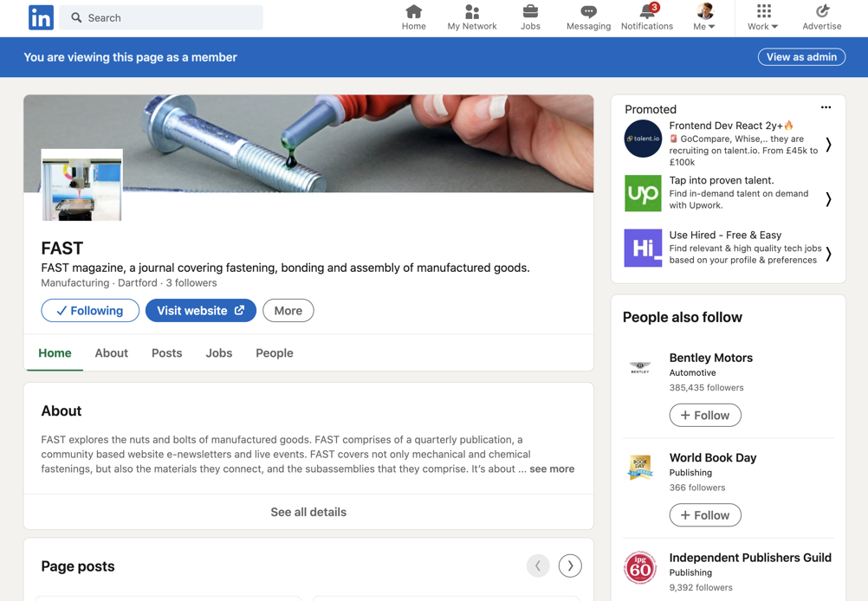Viewport: 868px width, 601px height.
Task: Show next page posts
Action: 570,565
